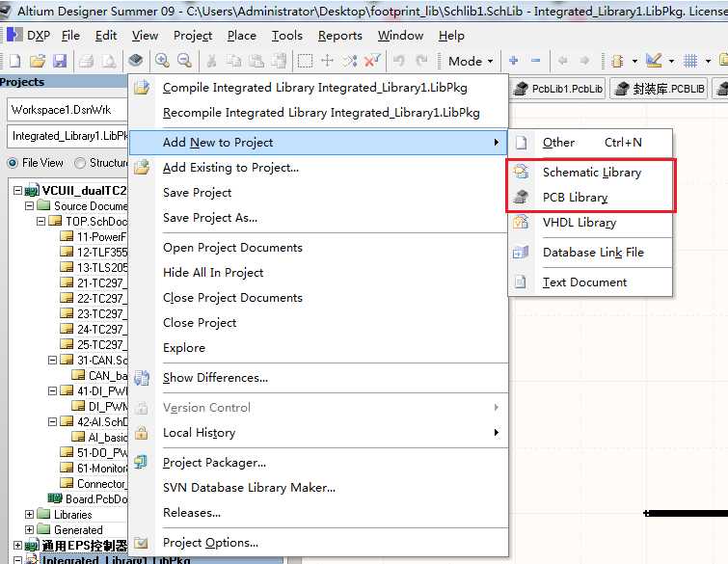This screenshot has width=728, height=564.
Task: Select Text Document in submenu
Action: coord(590,282)
